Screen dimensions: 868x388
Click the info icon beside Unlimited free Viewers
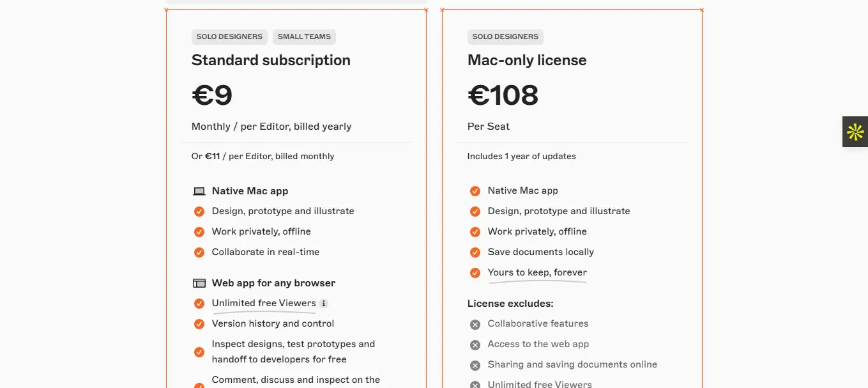pos(324,304)
